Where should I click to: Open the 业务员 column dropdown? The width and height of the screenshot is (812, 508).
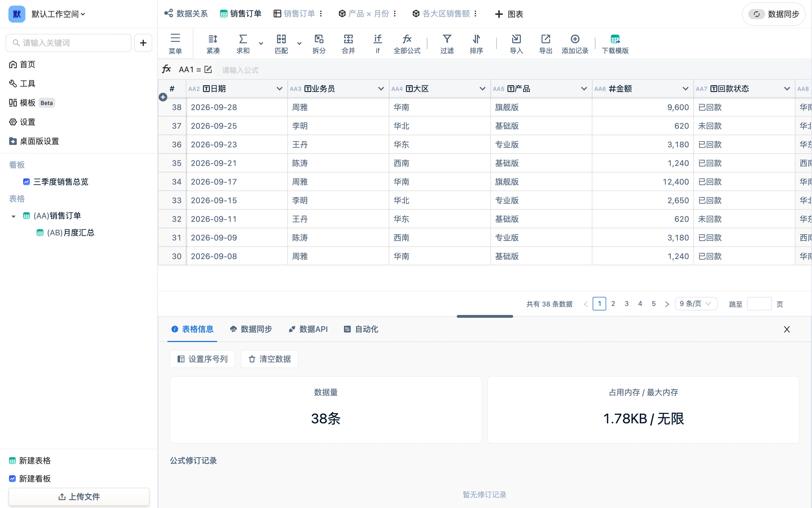[x=381, y=89]
